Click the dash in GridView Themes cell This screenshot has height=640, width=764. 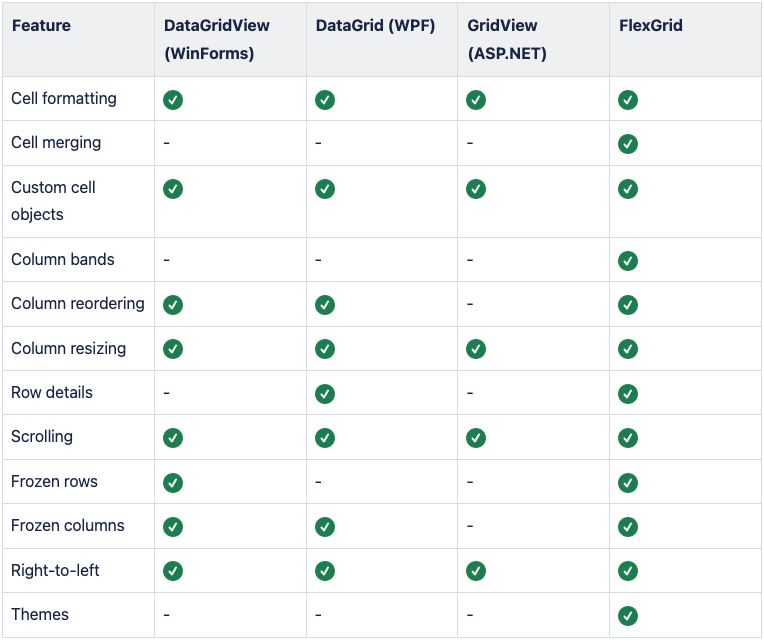[470, 615]
